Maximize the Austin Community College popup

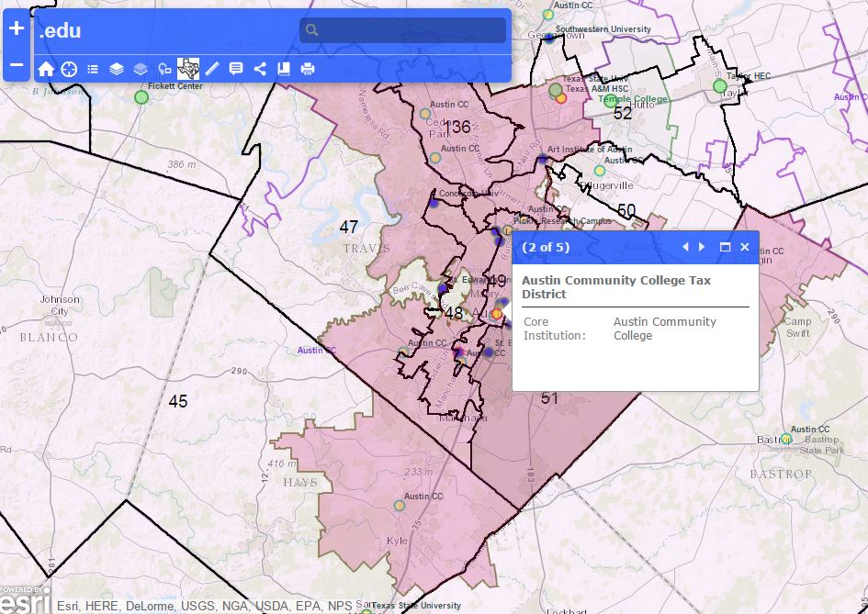click(x=725, y=247)
